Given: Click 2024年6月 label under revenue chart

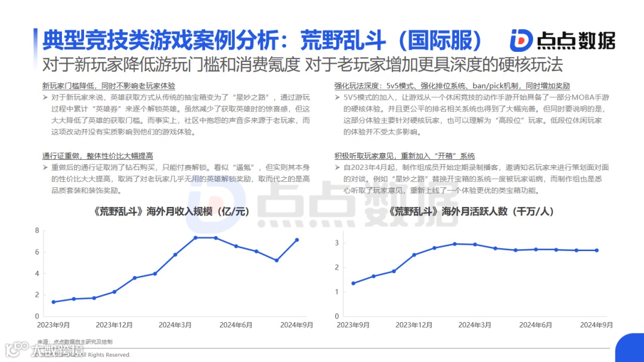Looking at the screenshot, I should [236, 325].
